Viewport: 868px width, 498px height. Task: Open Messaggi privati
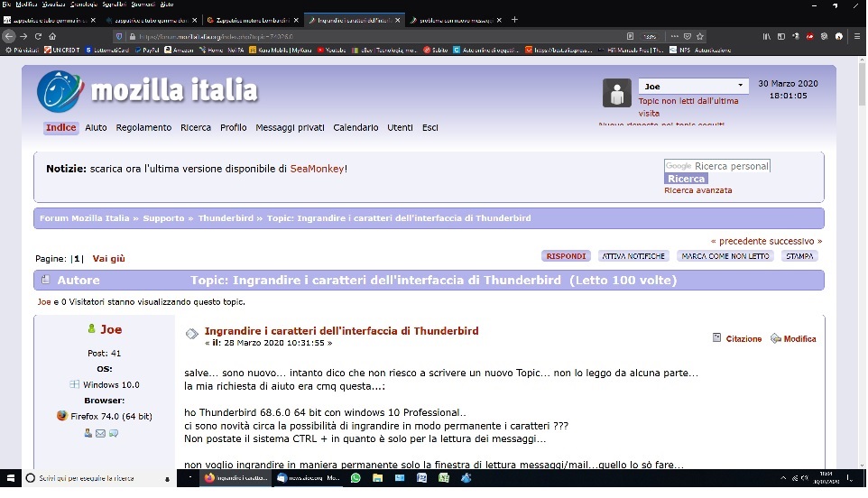click(290, 128)
